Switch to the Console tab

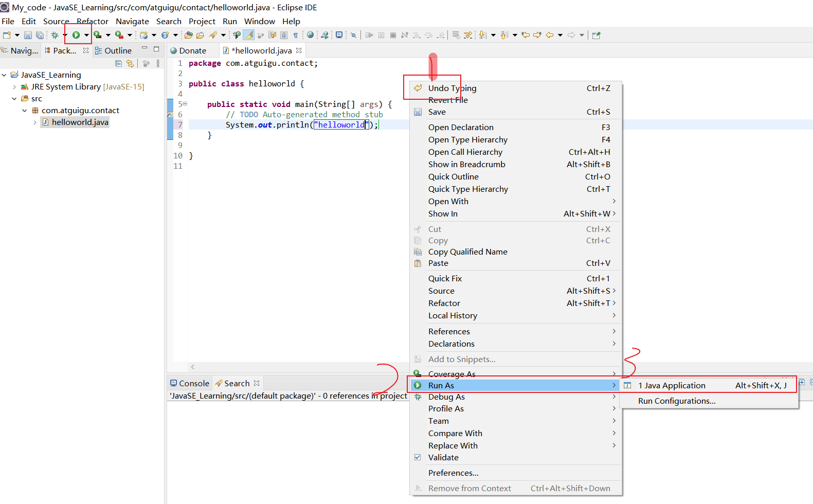pos(189,383)
